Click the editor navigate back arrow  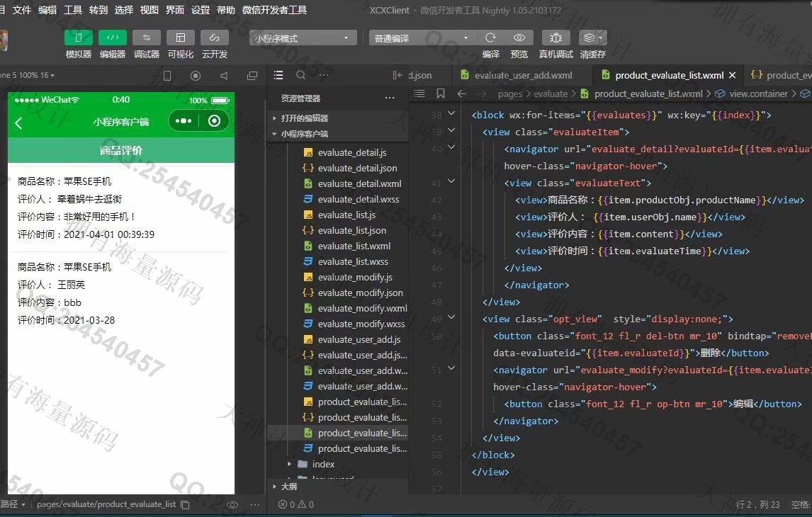click(461, 93)
